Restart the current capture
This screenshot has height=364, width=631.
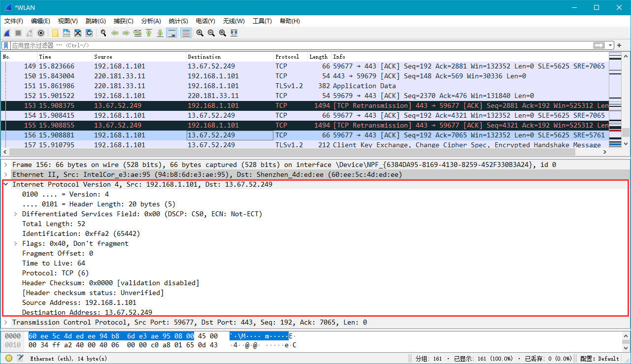tap(30, 33)
